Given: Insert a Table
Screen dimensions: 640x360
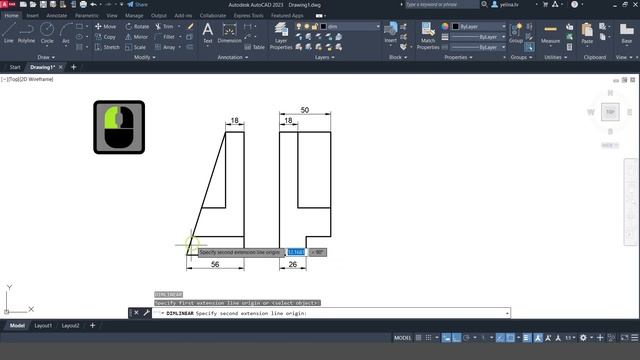Looking at the screenshot, I should tap(254, 47).
